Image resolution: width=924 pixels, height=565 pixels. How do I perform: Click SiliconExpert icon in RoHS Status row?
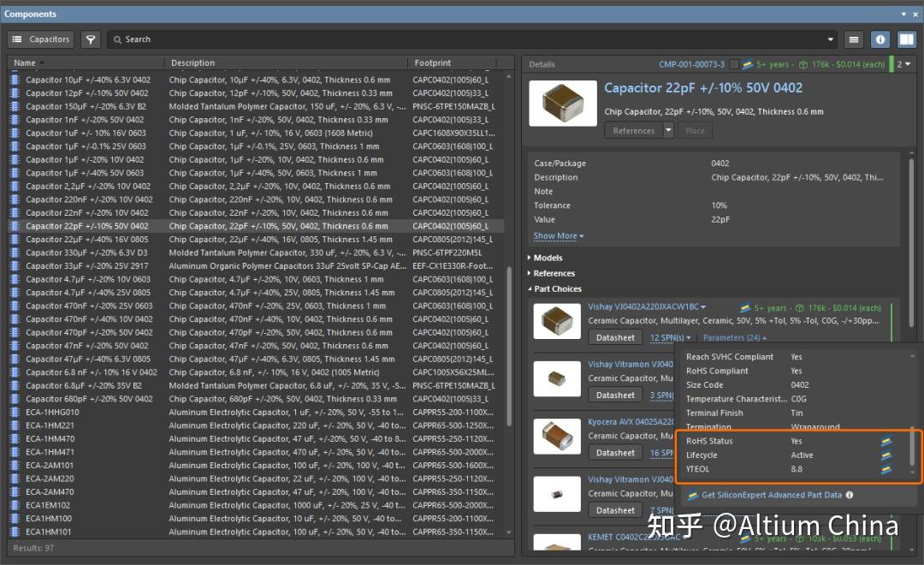[885, 441]
